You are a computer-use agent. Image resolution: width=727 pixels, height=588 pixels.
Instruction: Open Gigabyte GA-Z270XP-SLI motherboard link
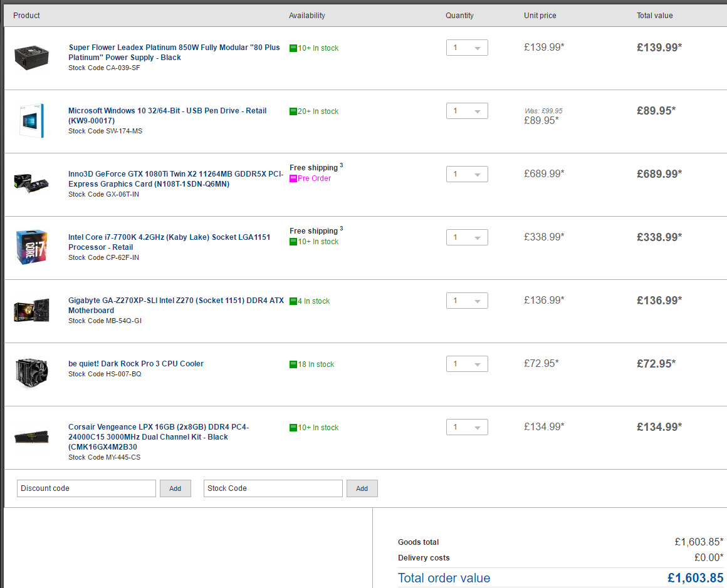pos(176,306)
